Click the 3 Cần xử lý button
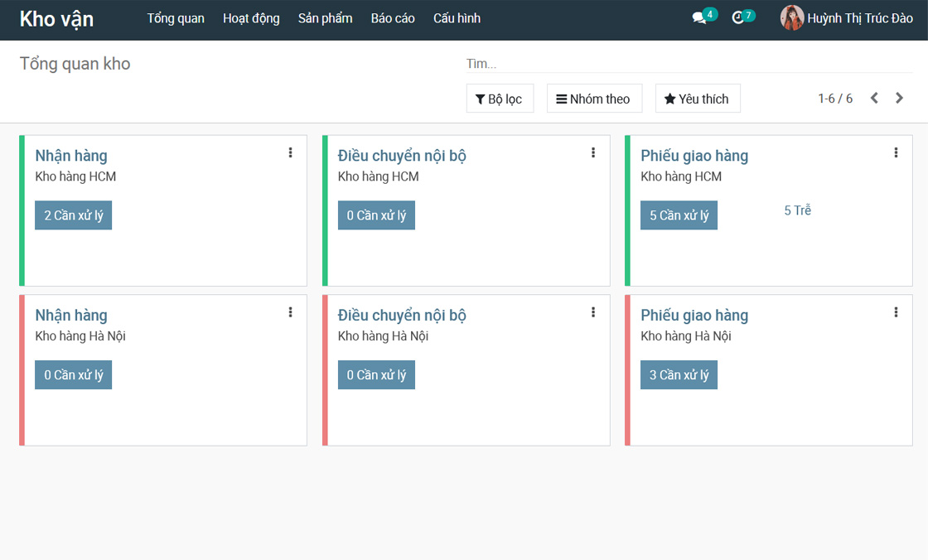The width and height of the screenshot is (928, 560). click(679, 375)
